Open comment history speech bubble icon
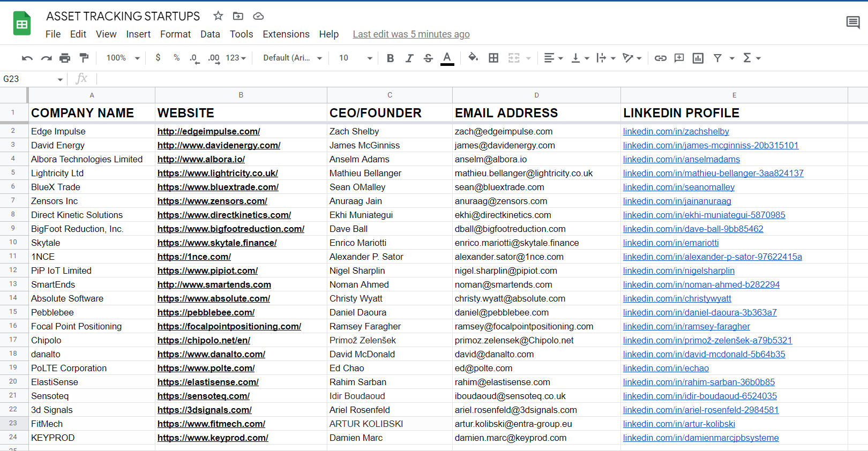Screen dimensions: 868x451 tap(853, 22)
